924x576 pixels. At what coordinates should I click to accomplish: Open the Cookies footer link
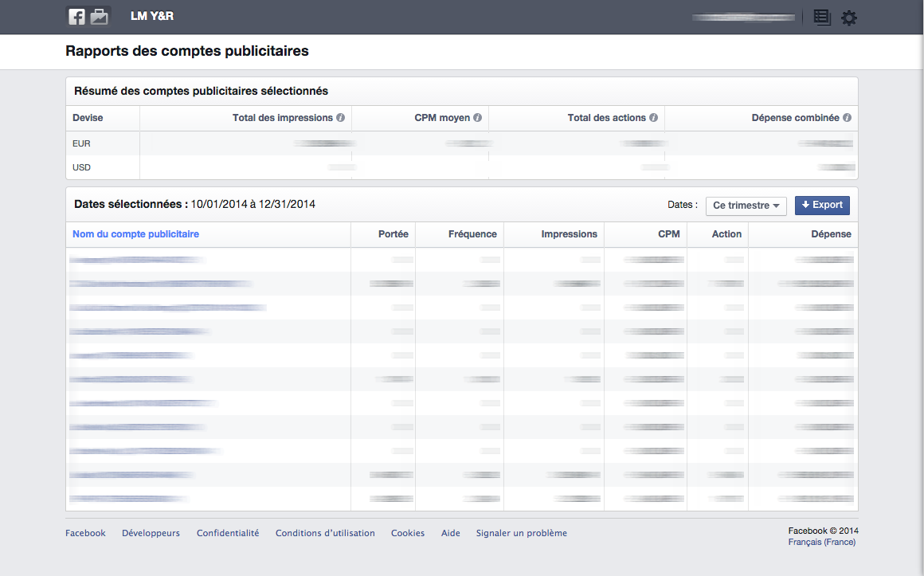[408, 533]
